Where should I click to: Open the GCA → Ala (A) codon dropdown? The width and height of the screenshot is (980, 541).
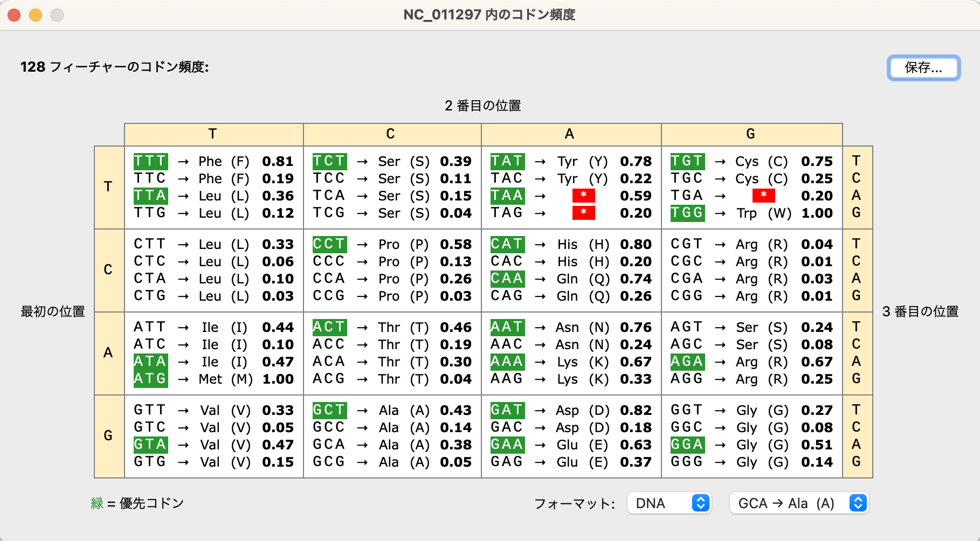[x=798, y=503]
